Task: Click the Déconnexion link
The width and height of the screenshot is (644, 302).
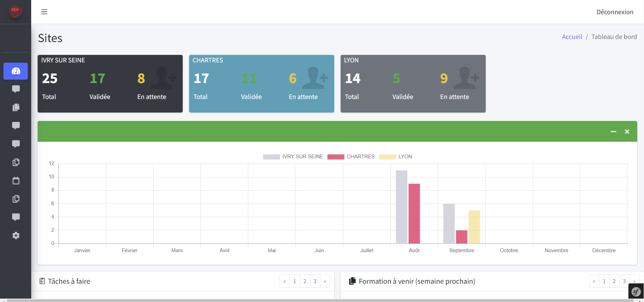Action: (x=615, y=12)
